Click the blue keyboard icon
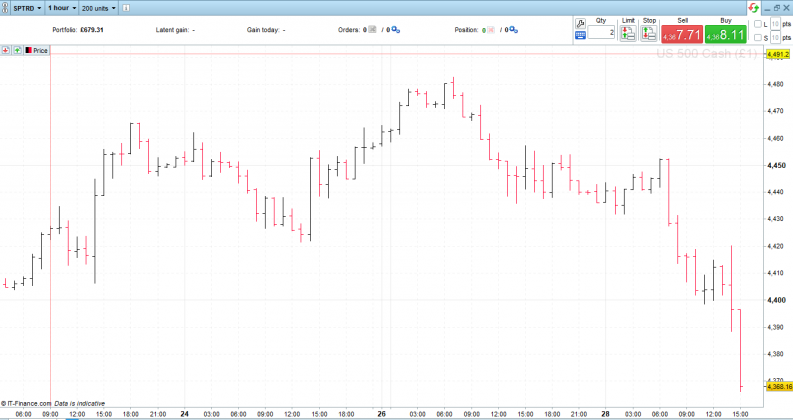Image resolution: width=793 pixels, height=420 pixels. coord(580,35)
